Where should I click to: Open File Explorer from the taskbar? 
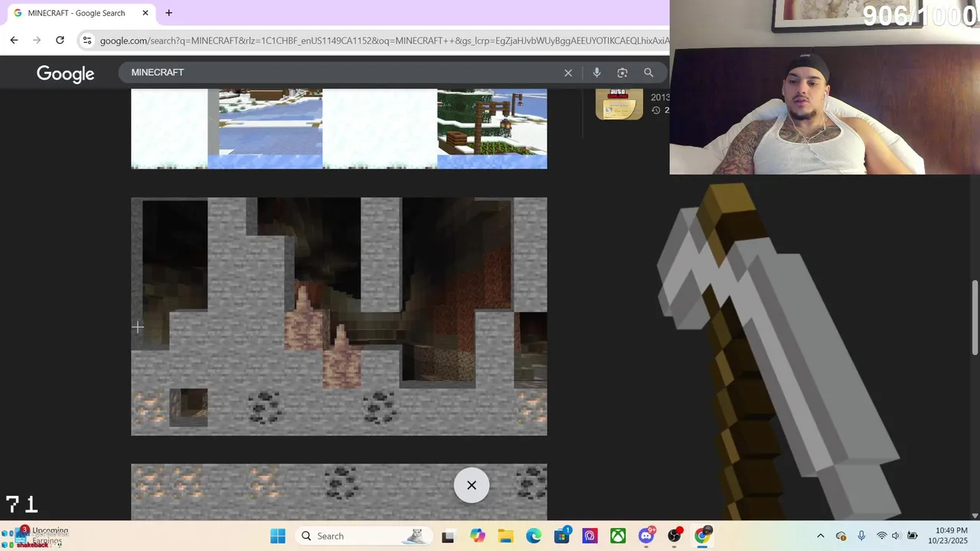[505, 536]
